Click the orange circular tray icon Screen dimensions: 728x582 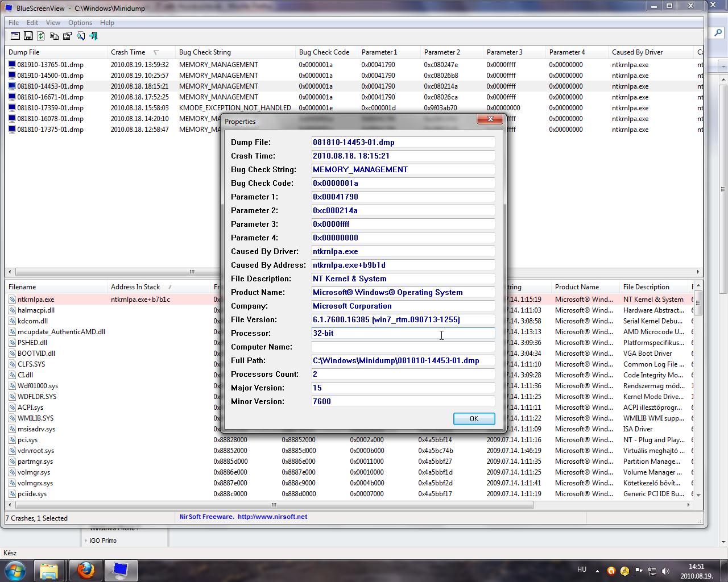pyautogui.click(x=611, y=571)
